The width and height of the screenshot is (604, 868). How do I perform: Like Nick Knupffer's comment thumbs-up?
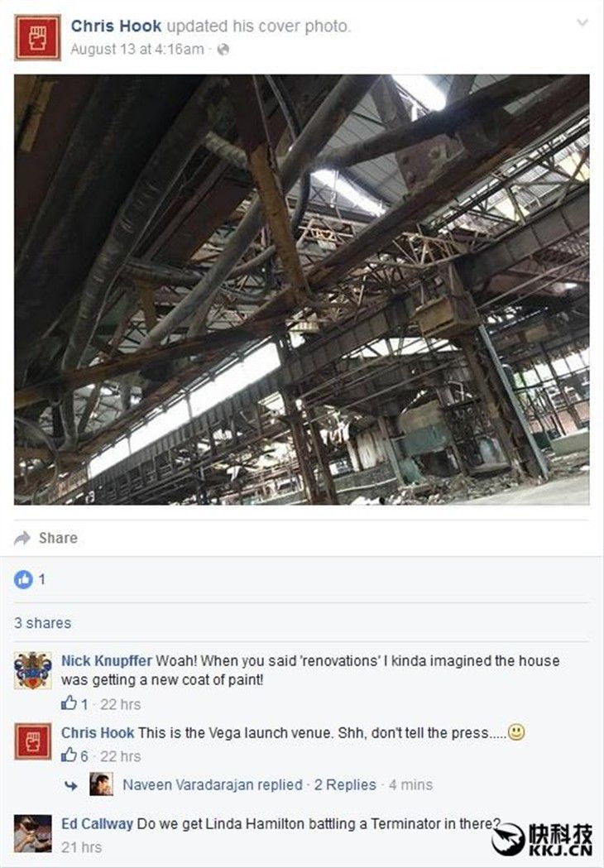(x=70, y=703)
